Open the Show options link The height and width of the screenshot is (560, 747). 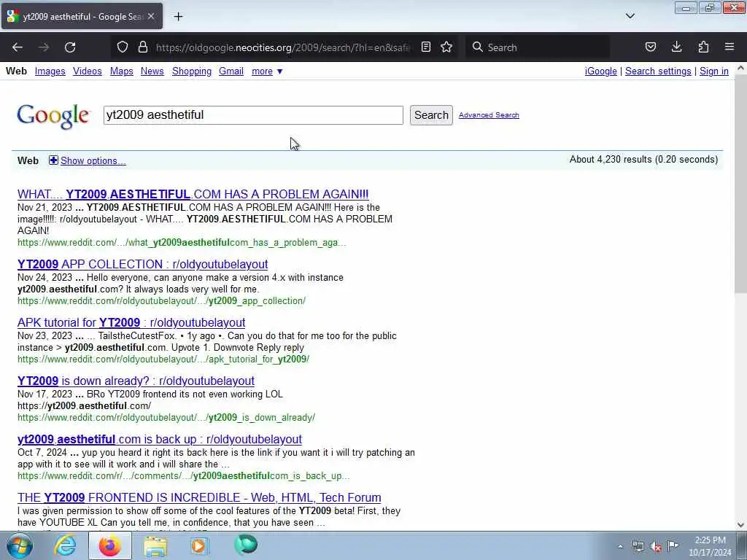[x=93, y=161]
